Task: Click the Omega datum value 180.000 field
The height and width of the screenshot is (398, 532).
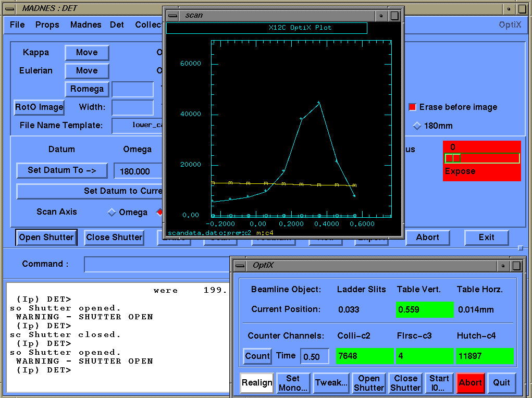Action: point(138,171)
